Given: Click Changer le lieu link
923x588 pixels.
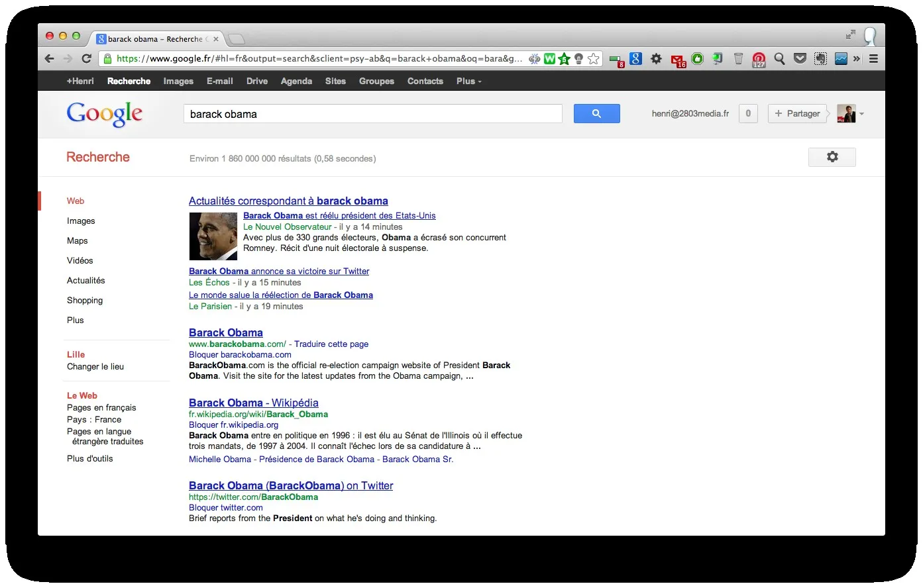Looking at the screenshot, I should (95, 367).
